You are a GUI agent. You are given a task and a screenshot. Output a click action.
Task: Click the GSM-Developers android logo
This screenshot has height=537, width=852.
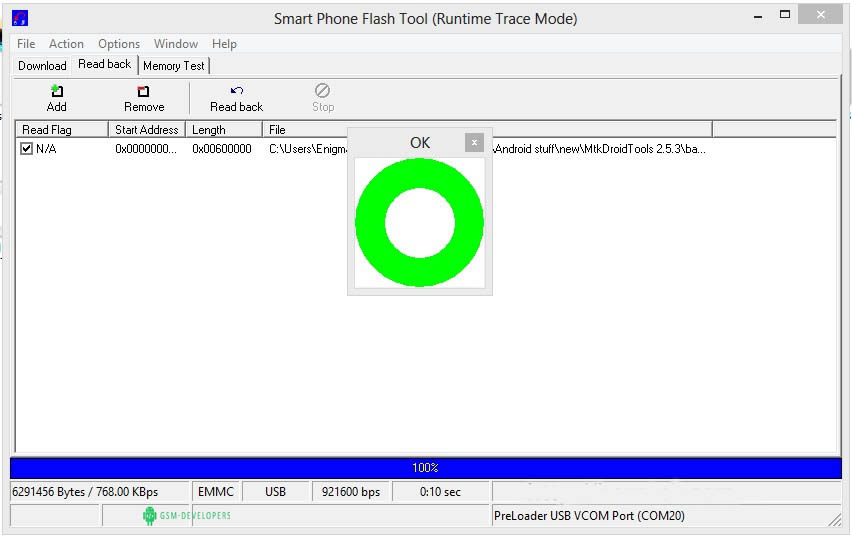[149, 515]
